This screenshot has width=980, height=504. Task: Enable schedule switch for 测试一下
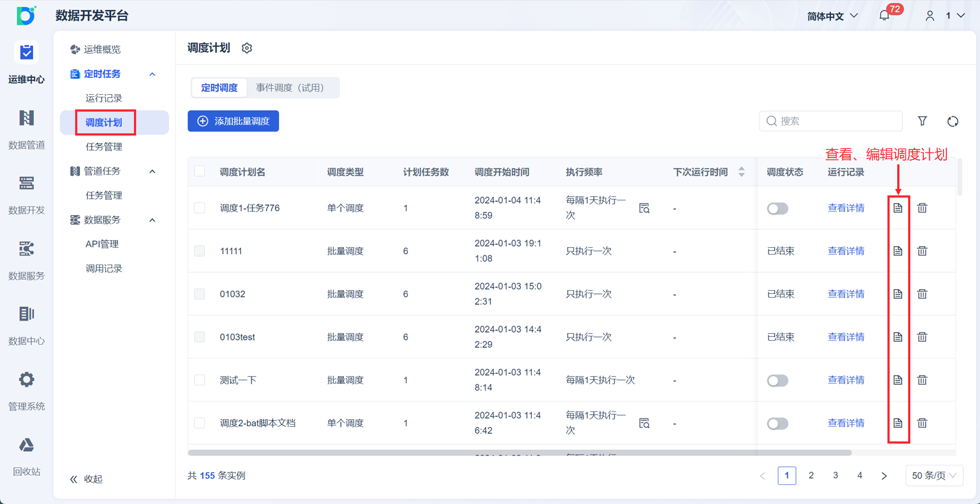(x=777, y=380)
